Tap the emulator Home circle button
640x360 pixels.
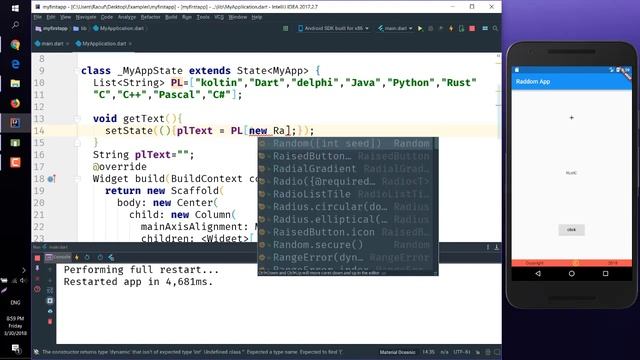pyautogui.click(x=571, y=273)
